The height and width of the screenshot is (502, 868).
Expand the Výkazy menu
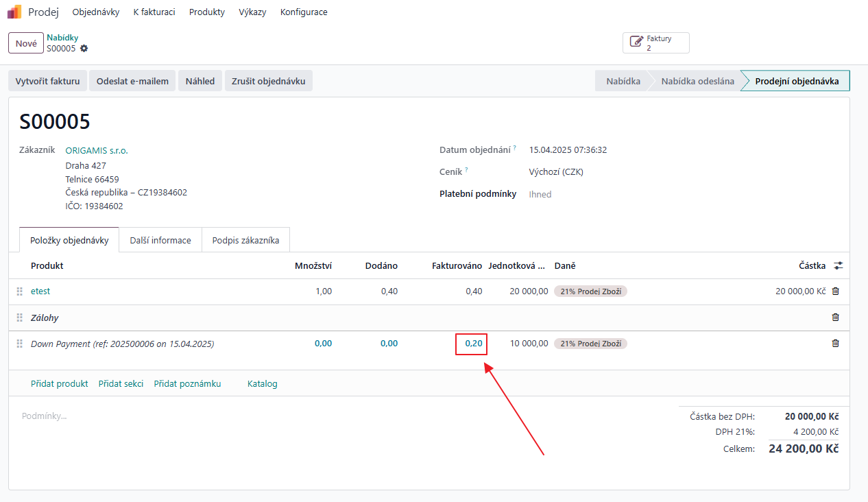click(x=252, y=12)
